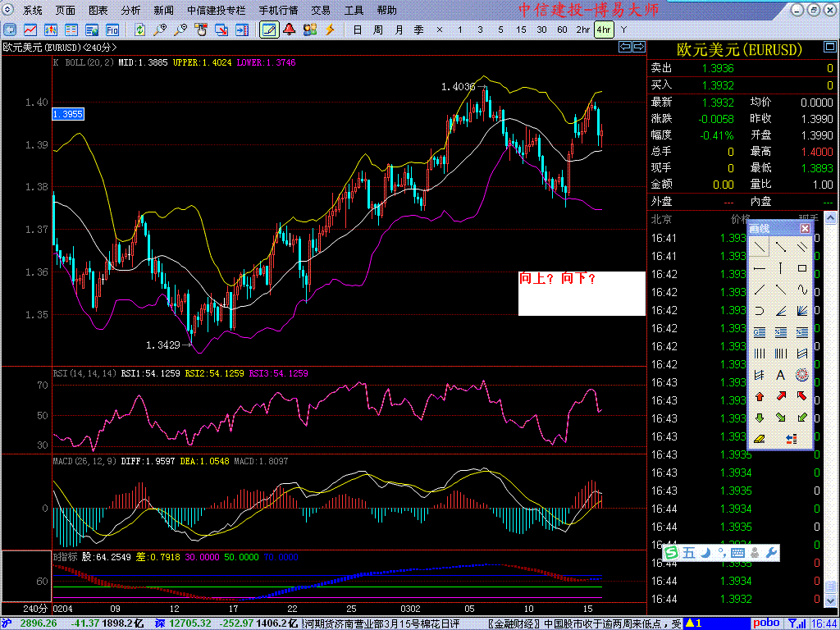
Task: Choose the green down-arrow marker tool
Action: coord(760,418)
